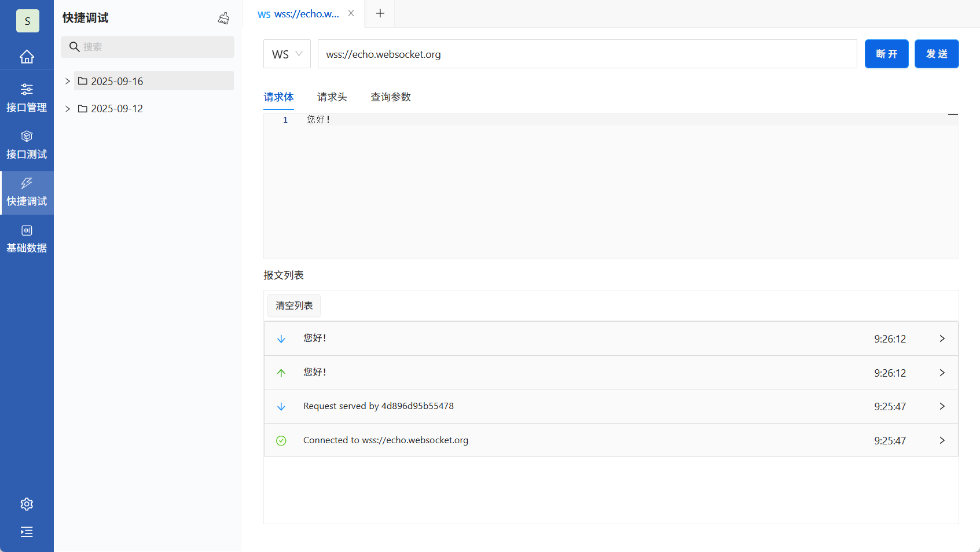
Task: Expand the 2025-09-12 folder
Action: coord(67,108)
